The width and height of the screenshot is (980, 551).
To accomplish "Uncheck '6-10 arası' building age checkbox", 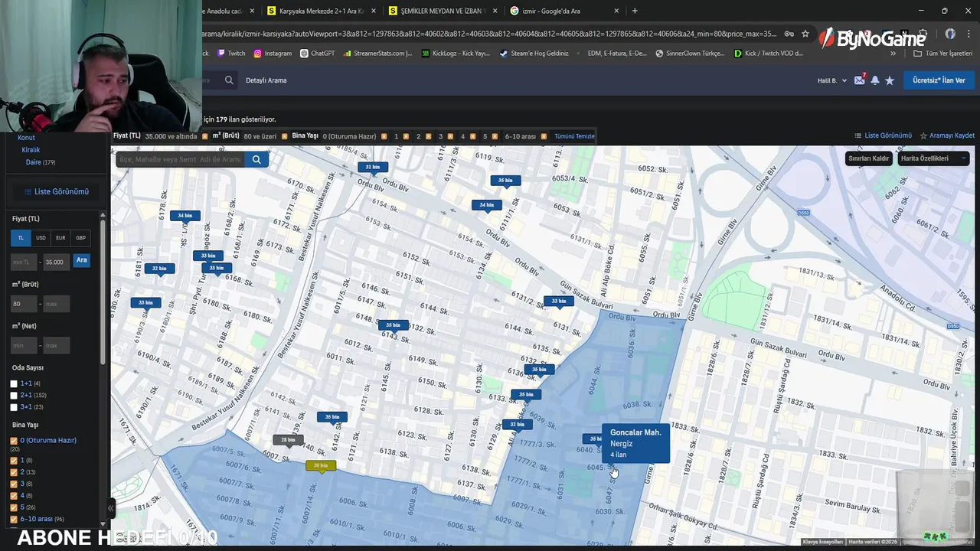I will pos(14,519).
